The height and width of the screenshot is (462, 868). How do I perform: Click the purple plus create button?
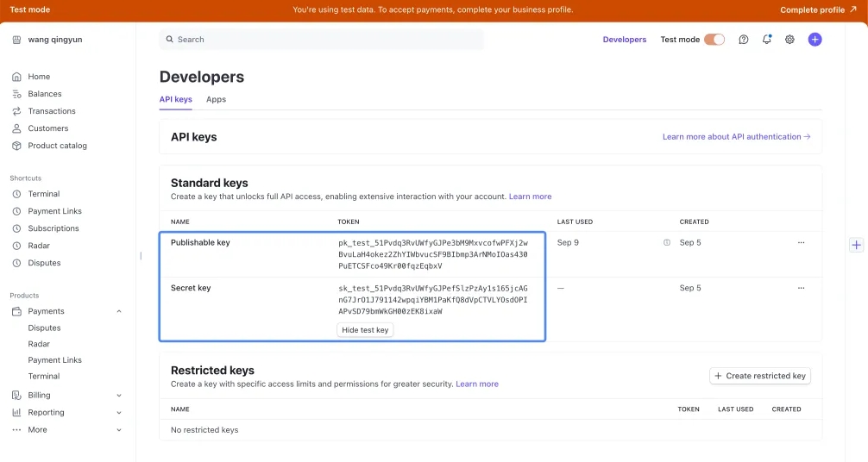(815, 40)
